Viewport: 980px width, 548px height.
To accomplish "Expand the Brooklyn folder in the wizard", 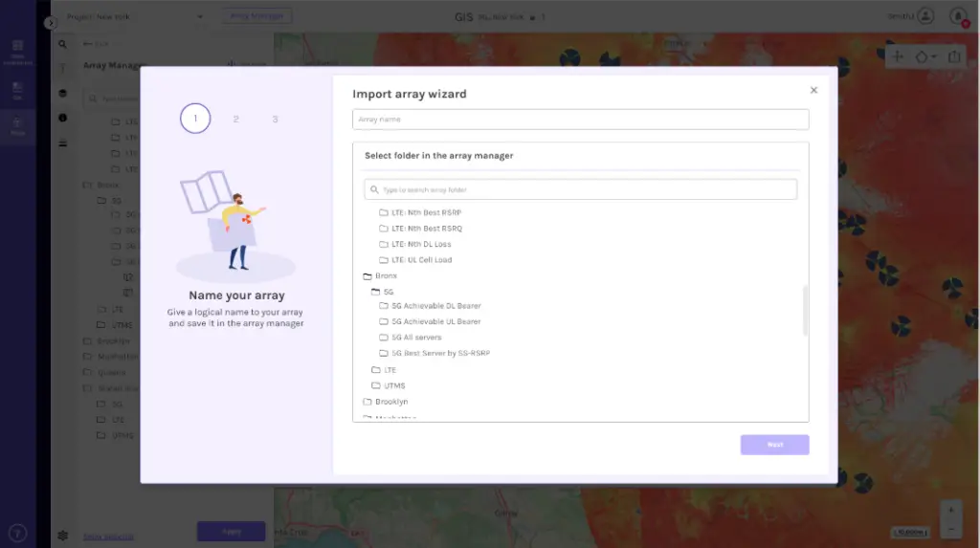I will pos(368,402).
